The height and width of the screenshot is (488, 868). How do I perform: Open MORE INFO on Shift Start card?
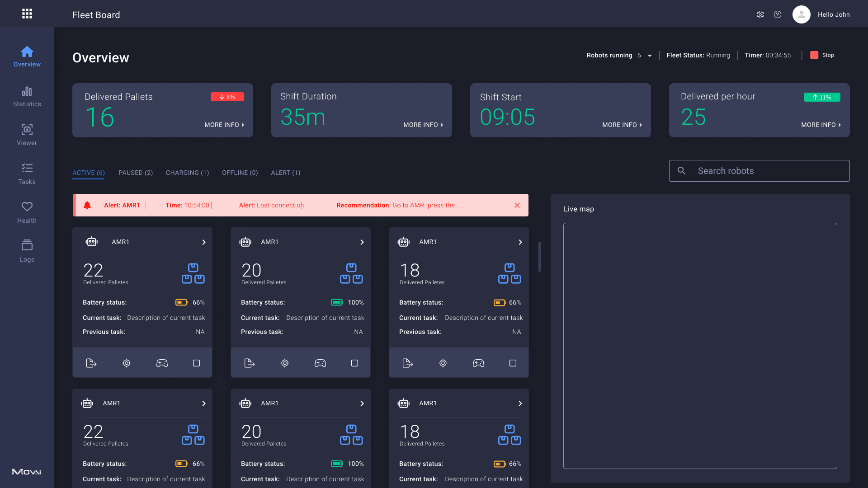[622, 125]
